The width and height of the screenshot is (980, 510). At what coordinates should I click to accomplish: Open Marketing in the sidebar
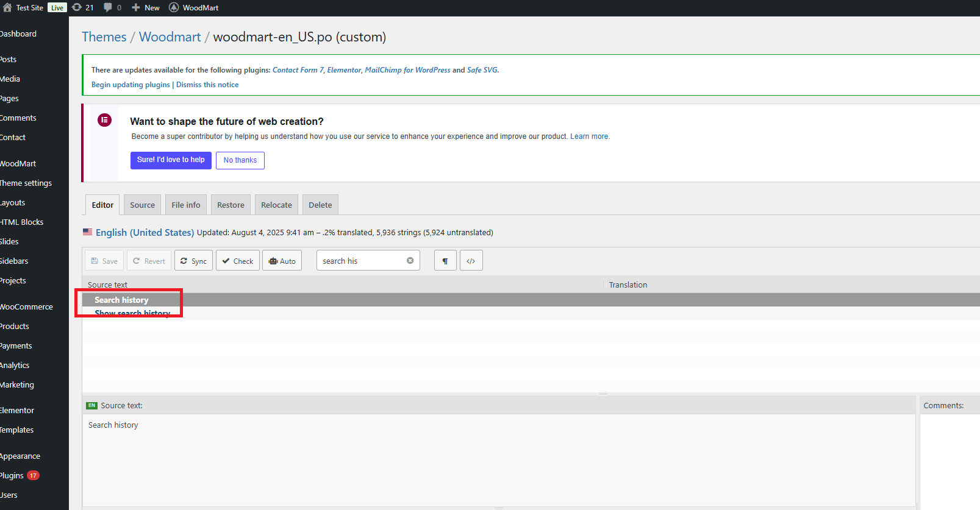[17, 384]
